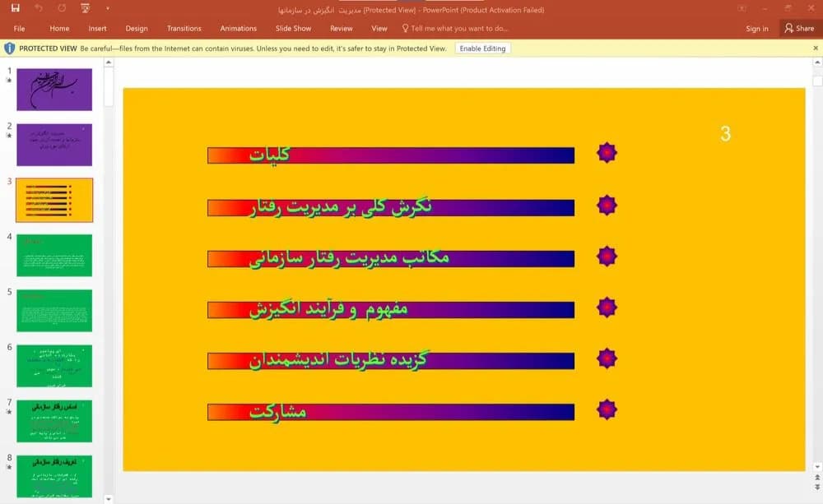Click slide area scroll down arrow
823x504 pixels.
pyautogui.click(x=817, y=467)
